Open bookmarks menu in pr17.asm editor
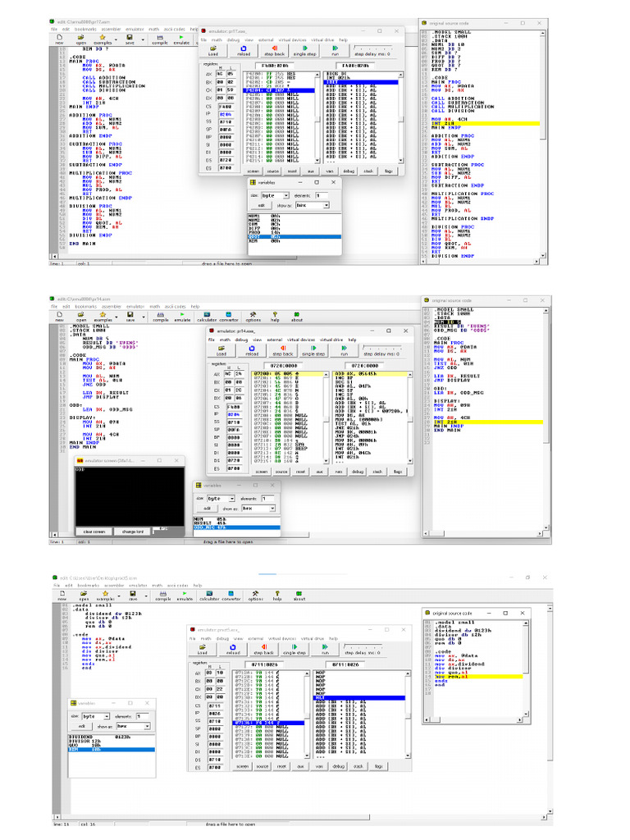The height and width of the screenshot is (840, 630). click(85, 30)
